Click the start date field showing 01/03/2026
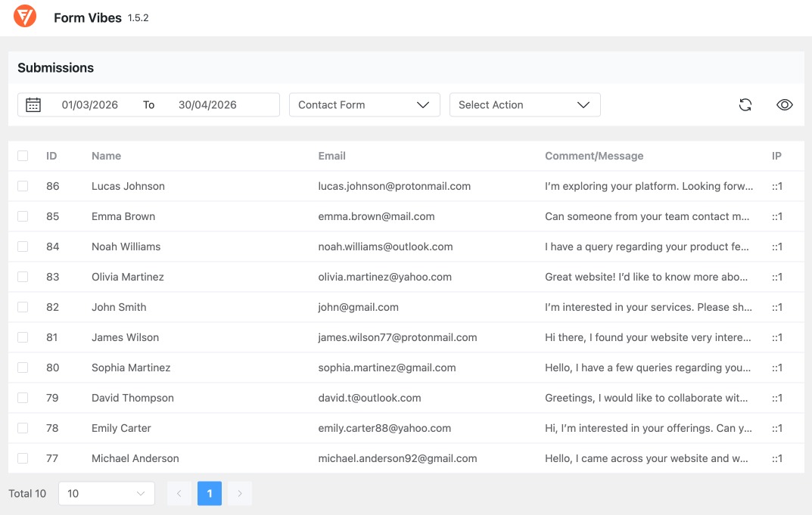812x515 pixels. coord(89,104)
